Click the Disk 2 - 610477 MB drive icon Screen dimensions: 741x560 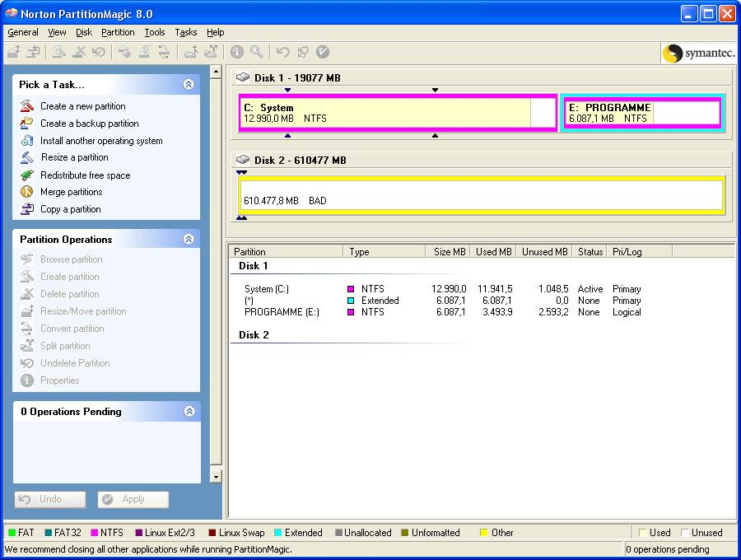(243, 159)
